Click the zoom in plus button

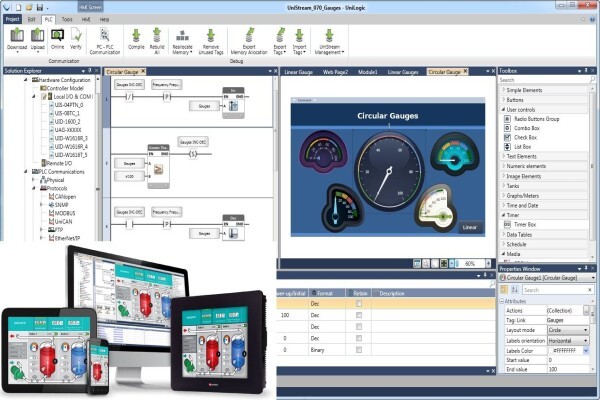(x=488, y=263)
